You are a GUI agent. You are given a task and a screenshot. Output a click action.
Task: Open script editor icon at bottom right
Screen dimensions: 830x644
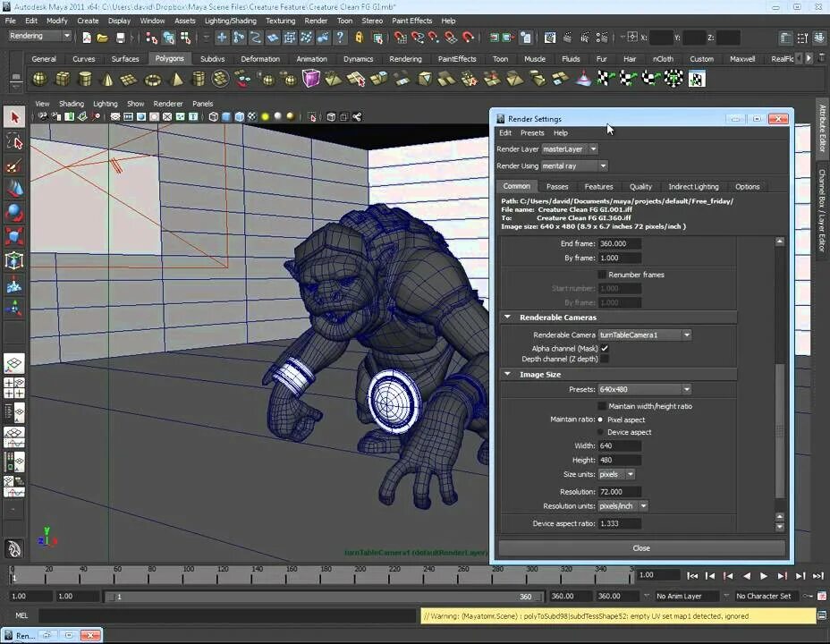tap(822, 615)
